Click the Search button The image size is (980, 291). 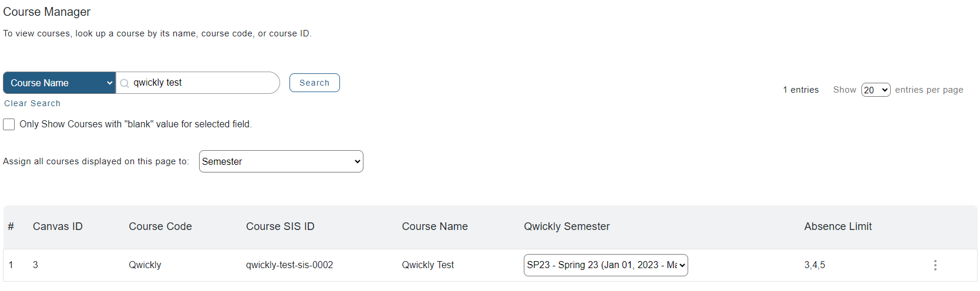[314, 83]
